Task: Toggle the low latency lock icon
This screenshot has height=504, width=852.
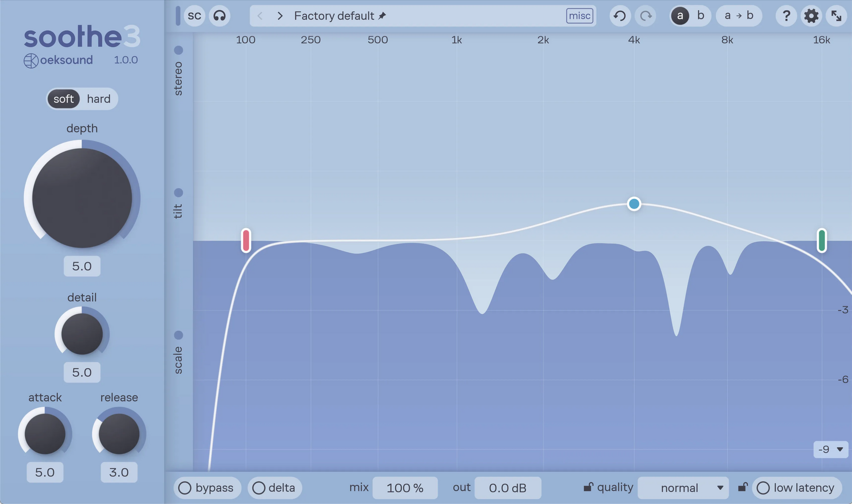Action: (743, 487)
